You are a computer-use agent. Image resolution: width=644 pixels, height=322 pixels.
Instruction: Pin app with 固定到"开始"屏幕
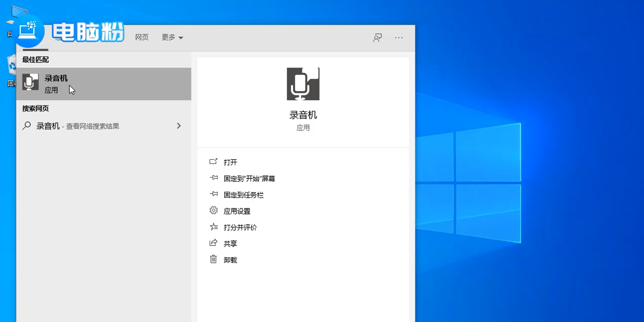(x=249, y=179)
